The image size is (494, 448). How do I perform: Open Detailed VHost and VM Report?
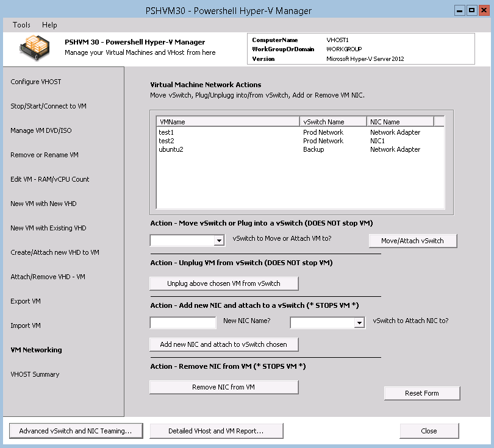click(x=216, y=431)
